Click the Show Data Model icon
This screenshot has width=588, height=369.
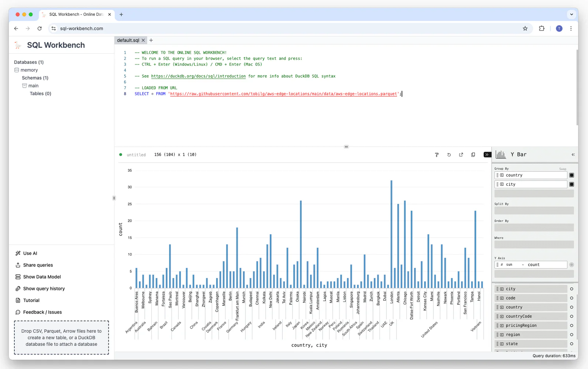[x=18, y=277]
